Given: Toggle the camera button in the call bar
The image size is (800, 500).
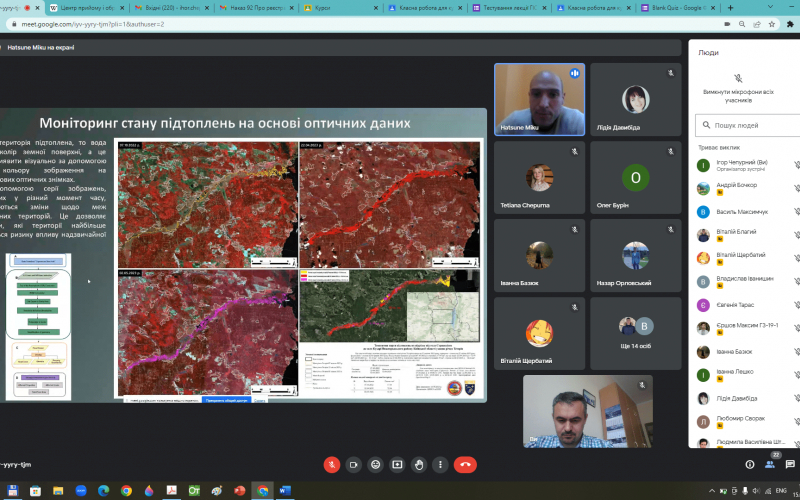Looking at the screenshot, I should click(x=353, y=464).
